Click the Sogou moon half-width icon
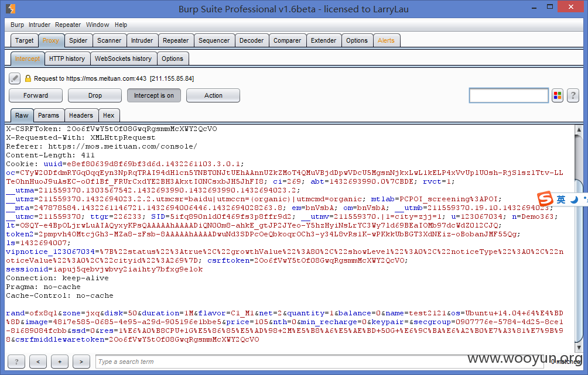588x375 pixels. point(574,199)
